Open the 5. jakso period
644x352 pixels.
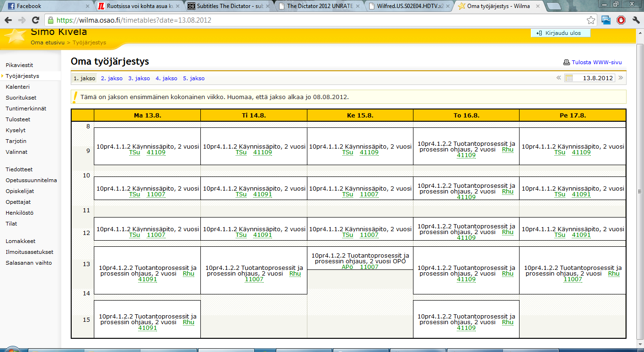194,78
